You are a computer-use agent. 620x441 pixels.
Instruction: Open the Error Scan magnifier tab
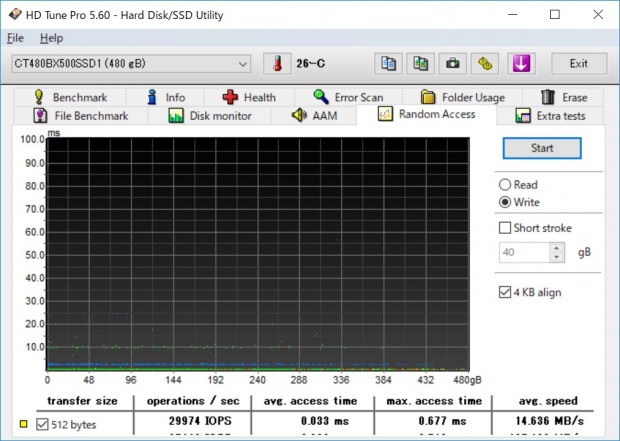pyautogui.click(x=348, y=97)
